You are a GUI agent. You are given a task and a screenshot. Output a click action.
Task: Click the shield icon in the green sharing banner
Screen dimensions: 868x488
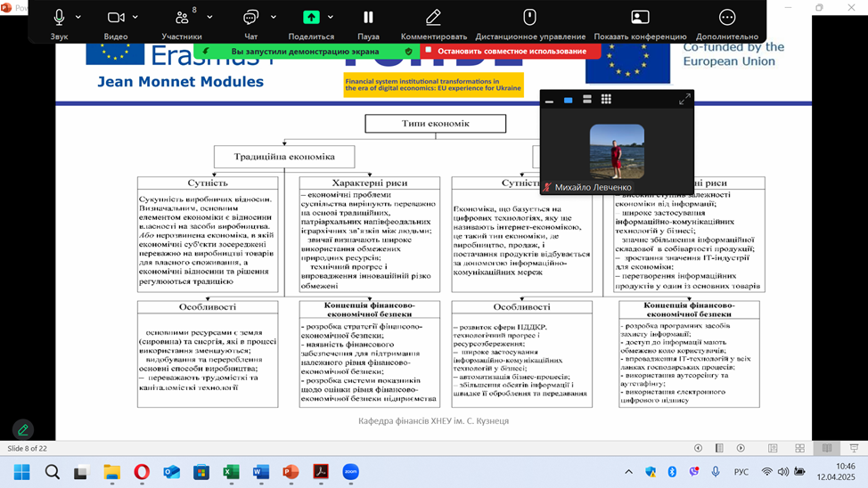click(408, 51)
